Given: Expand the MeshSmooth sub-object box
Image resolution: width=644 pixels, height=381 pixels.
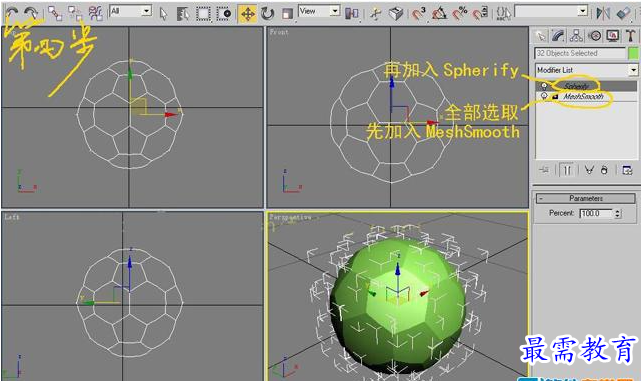Looking at the screenshot, I should pos(555,97).
